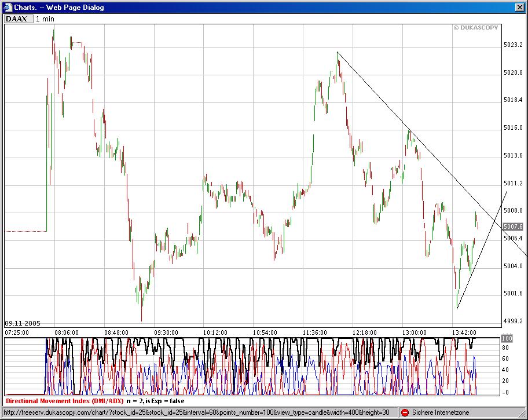Close the Charts web page dialog
This screenshot has width=528, height=420.
pyautogui.click(x=519, y=7)
